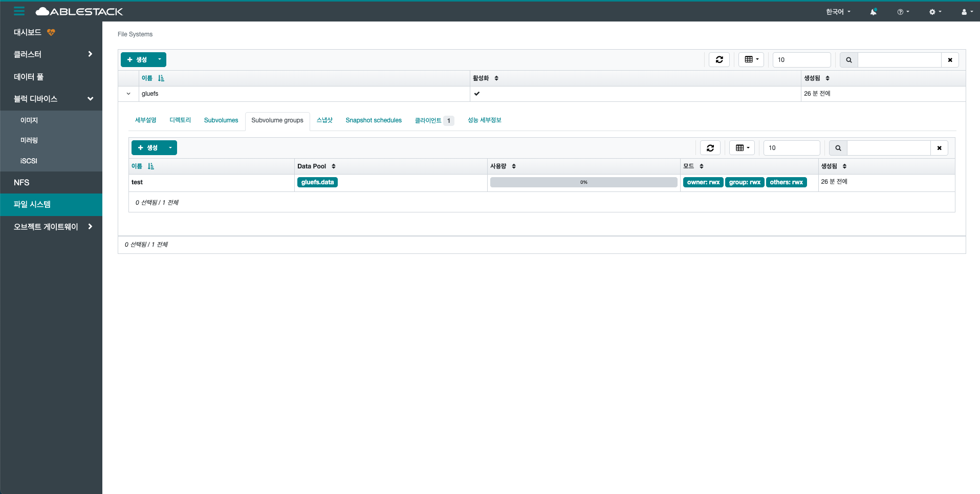Click the hamburger menu icon in header
980x494 pixels.
[x=19, y=11]
